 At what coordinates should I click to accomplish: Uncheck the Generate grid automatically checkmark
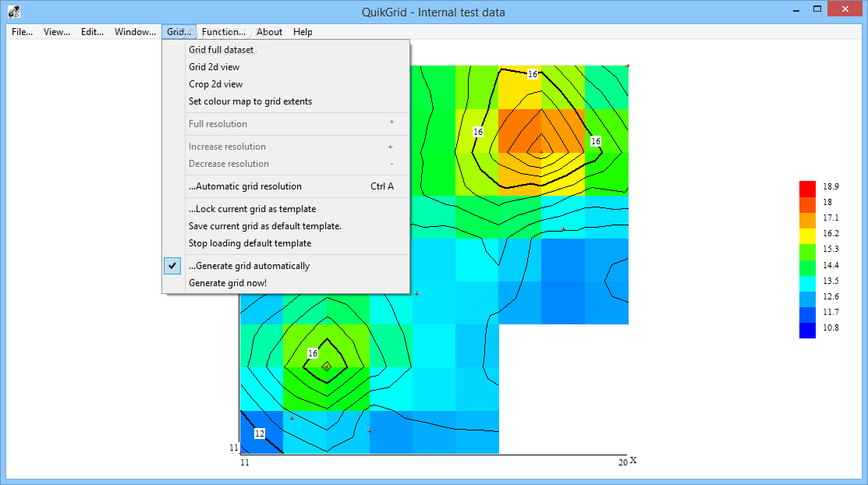pos(172,267)
